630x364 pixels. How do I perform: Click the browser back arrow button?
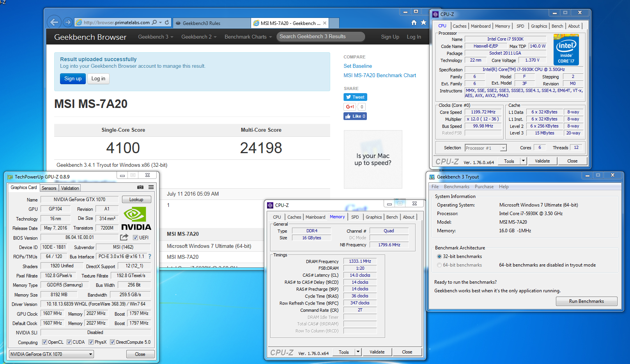point(54,22)
